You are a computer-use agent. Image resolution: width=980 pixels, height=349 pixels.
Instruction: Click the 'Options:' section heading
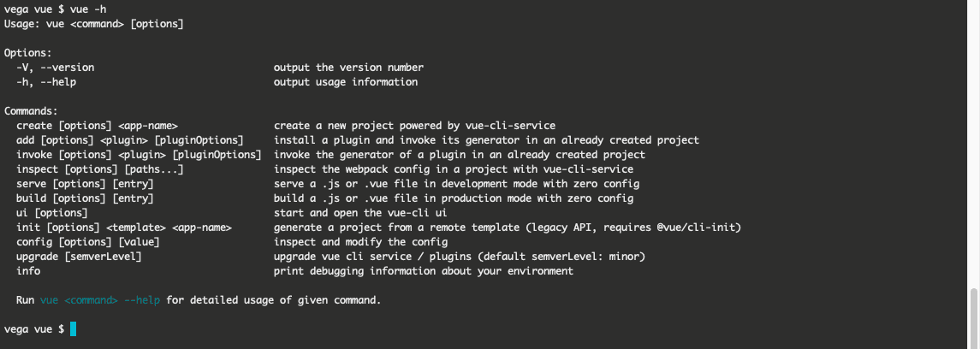tap(28, 53)
